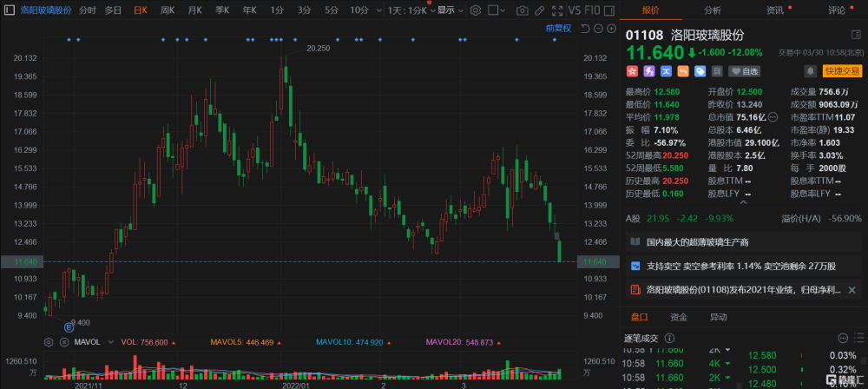Open the 前复权 adjustment link
Screen dimensions: 868x389
coord(558,29)
